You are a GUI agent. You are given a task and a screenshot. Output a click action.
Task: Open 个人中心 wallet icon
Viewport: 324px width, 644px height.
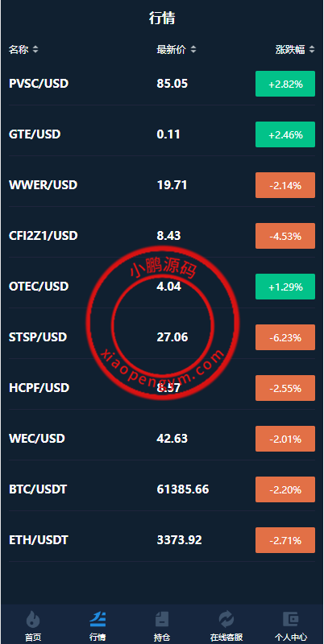tap(291, 618)
